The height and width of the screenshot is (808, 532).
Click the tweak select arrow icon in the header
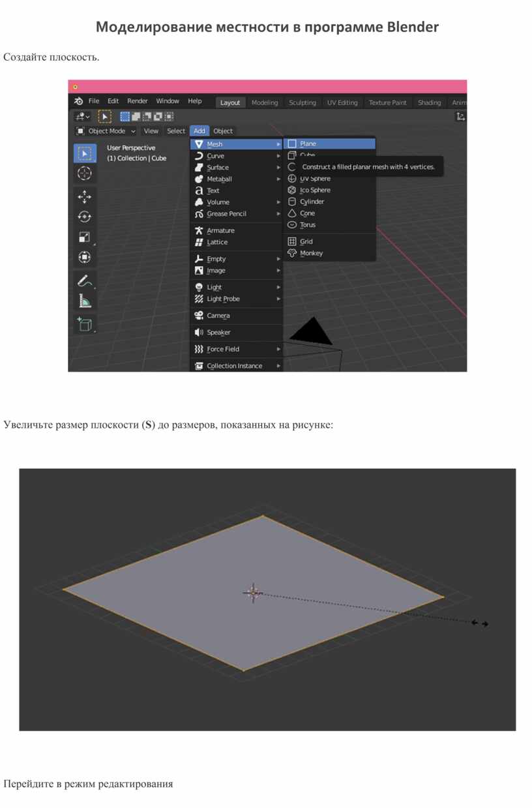104,117
